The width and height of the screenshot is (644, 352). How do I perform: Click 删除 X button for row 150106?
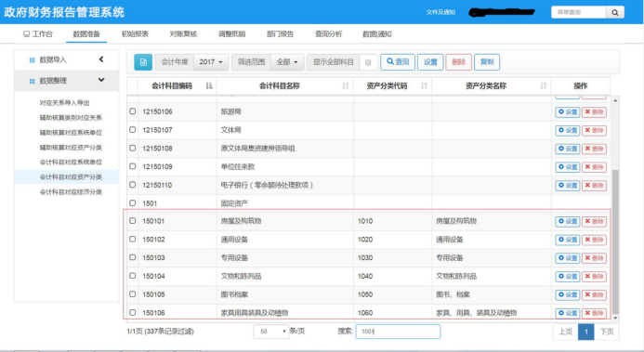click(x=594, y=313)
